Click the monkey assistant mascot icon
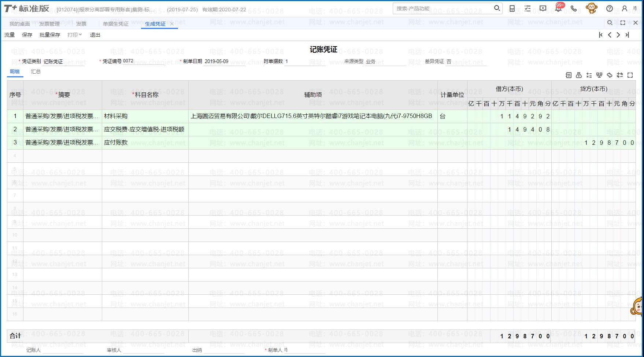 pos(591,8)
